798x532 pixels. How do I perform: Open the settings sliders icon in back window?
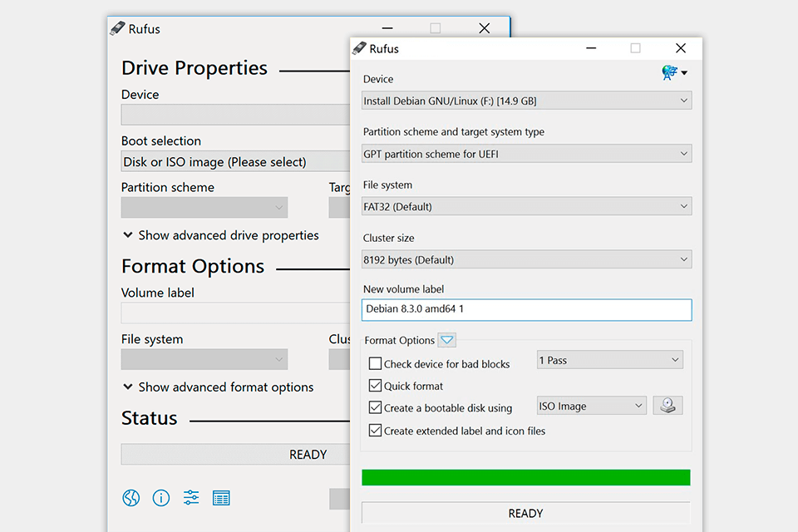point(191,497)
